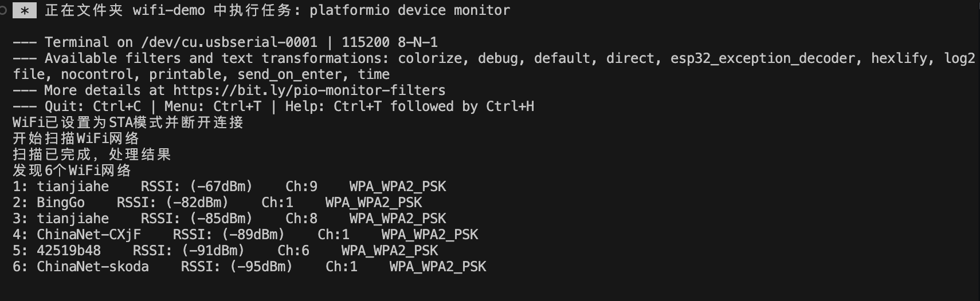980x301 pixels.
Task: Click the 42519b48 network entry
Action: pyautogui.click(x=69, y=251)
